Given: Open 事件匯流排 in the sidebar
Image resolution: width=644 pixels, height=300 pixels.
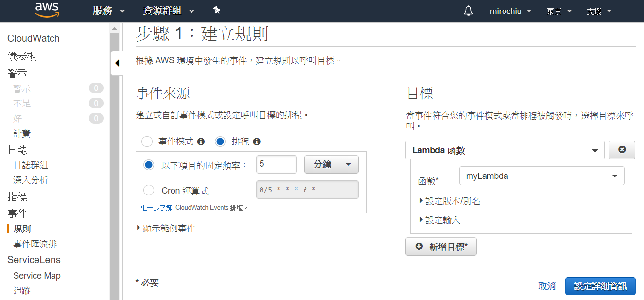Looking at the screenshot, I should coord(35,244).
